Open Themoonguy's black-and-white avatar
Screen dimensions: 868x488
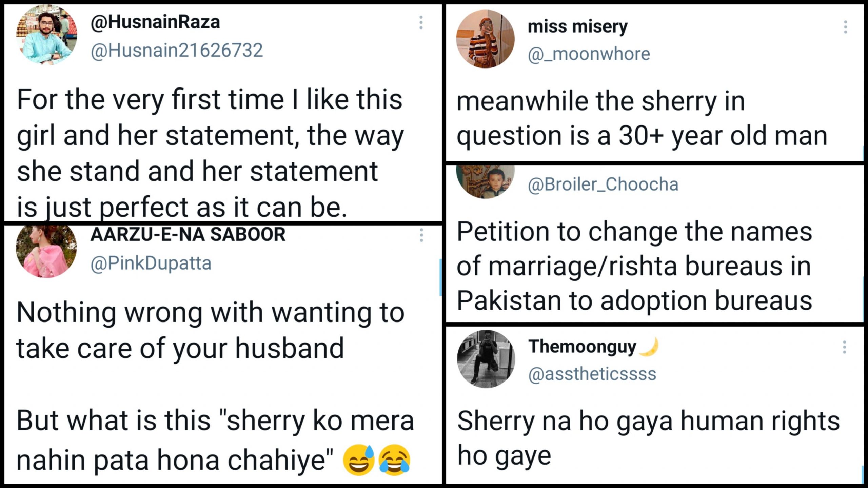click(486, 359)
